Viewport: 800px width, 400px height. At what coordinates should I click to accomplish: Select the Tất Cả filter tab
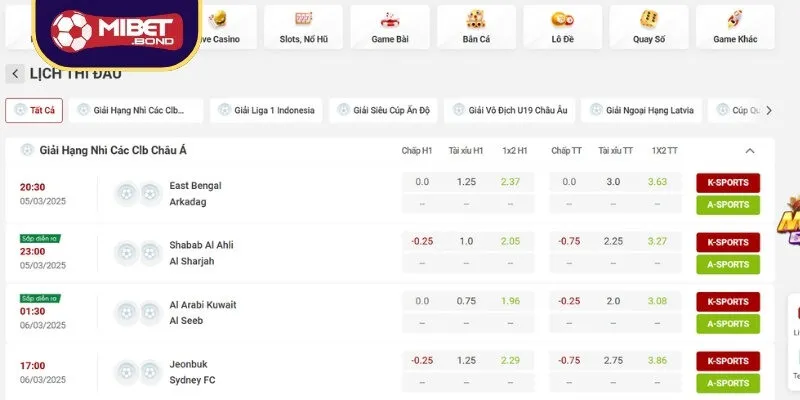coord(34,110)
